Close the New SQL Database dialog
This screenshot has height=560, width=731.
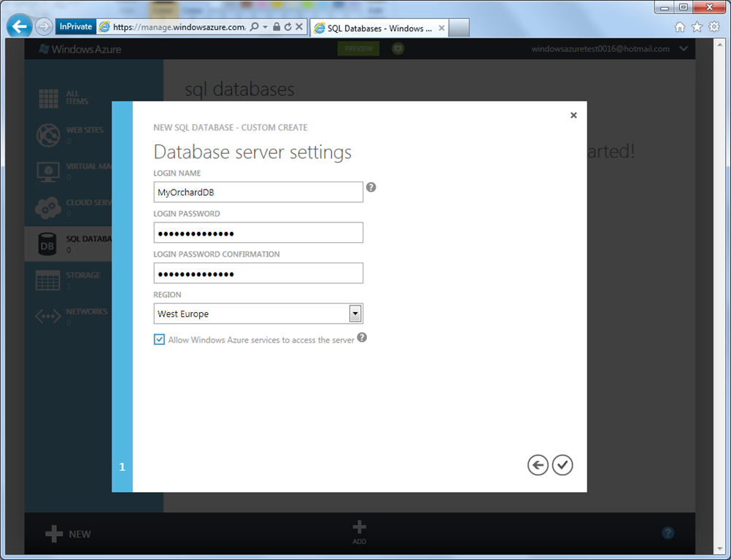pos(573,115)
